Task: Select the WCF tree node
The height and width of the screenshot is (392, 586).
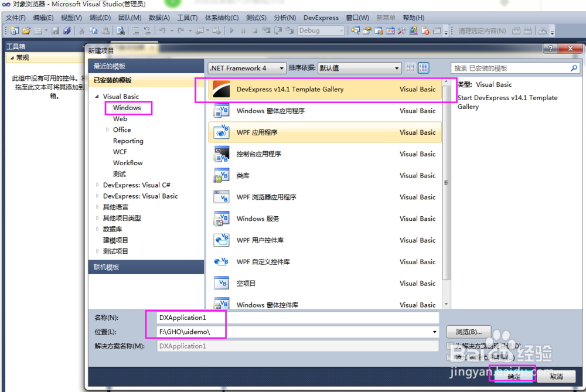Action: (x=120, y=152)
